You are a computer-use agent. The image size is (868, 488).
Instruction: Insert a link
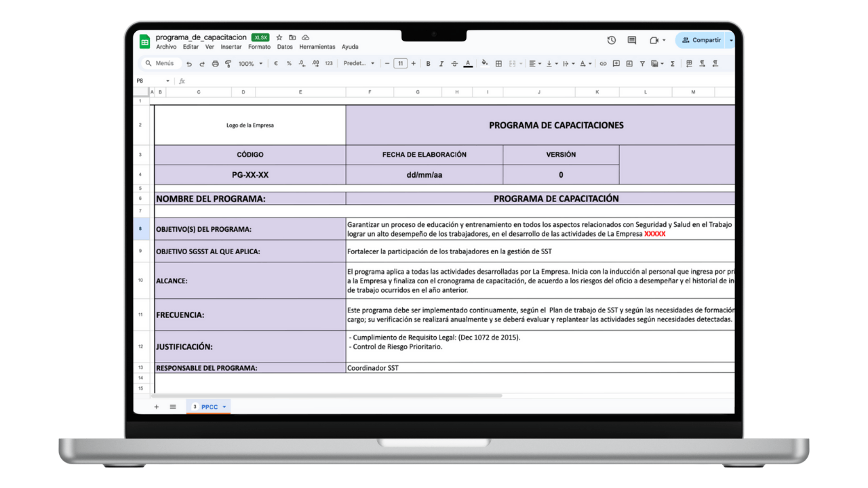(604, 63)
